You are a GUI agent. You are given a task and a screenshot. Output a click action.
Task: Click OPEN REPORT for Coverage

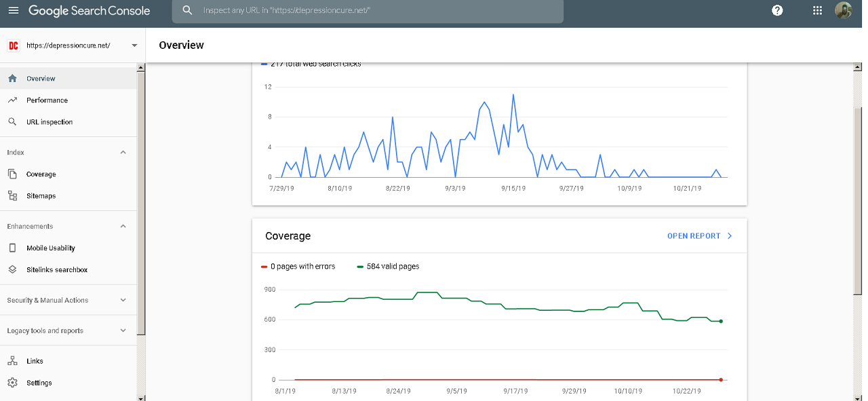694,236
